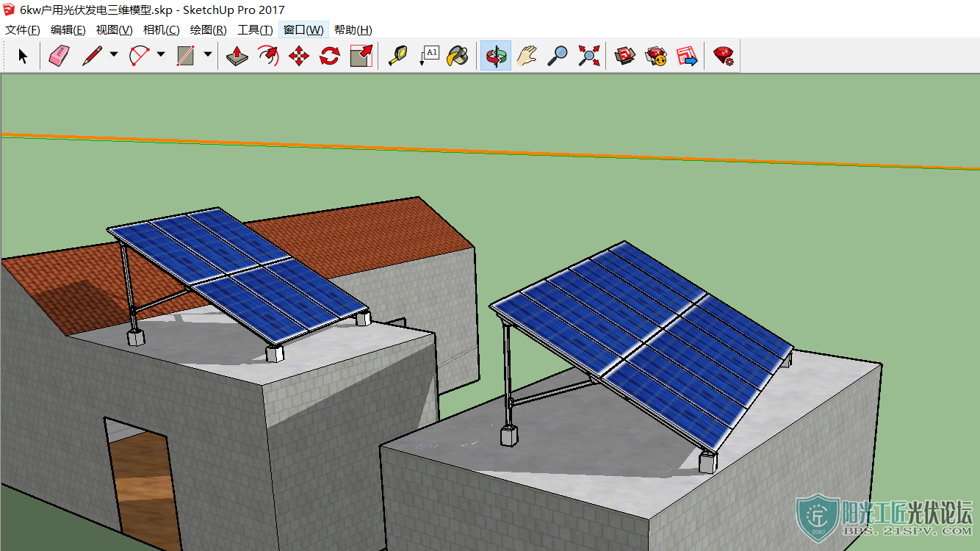This screenshot has width=980, height=551.
Task: Select the Tape Measure tool
Action: point(397,56)
